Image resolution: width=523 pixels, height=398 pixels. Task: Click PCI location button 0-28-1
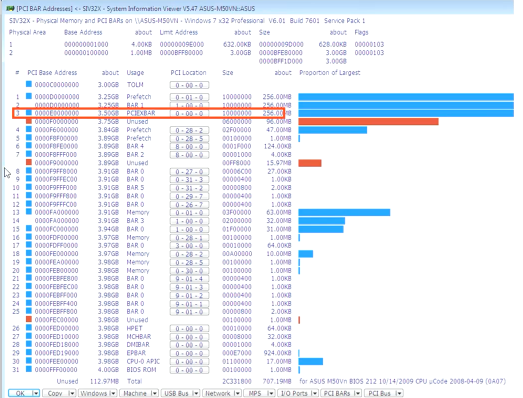click(189, 238)
